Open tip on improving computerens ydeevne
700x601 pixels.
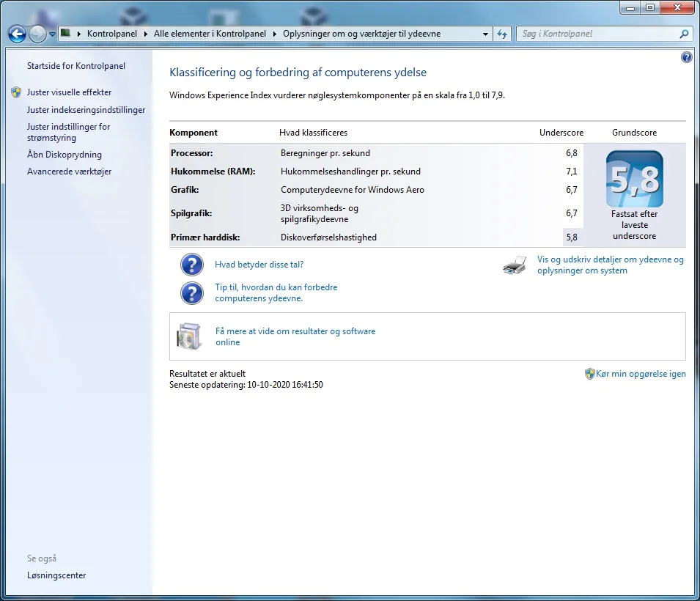click(276, 292)
